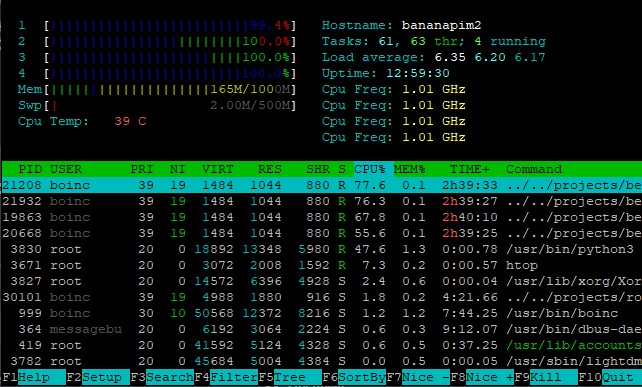Open SortBy in the function bar
642x387 pixels.
pyautogui.click(x=354, y=377)
